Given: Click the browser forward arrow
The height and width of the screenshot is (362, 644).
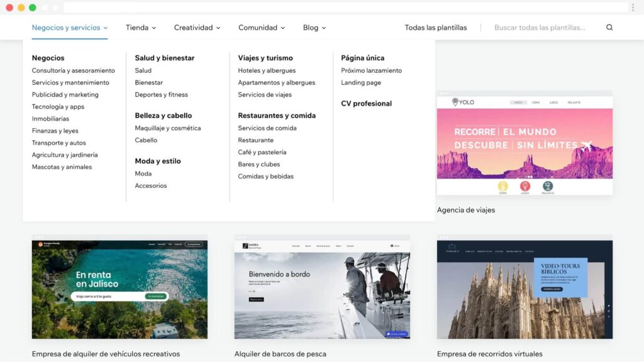Looking at the screenshot, I should pyautogui.click(x=56, y=8).
